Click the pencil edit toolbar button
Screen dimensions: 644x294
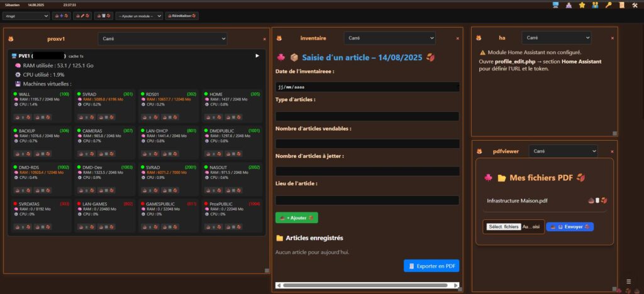pos(82,16)
